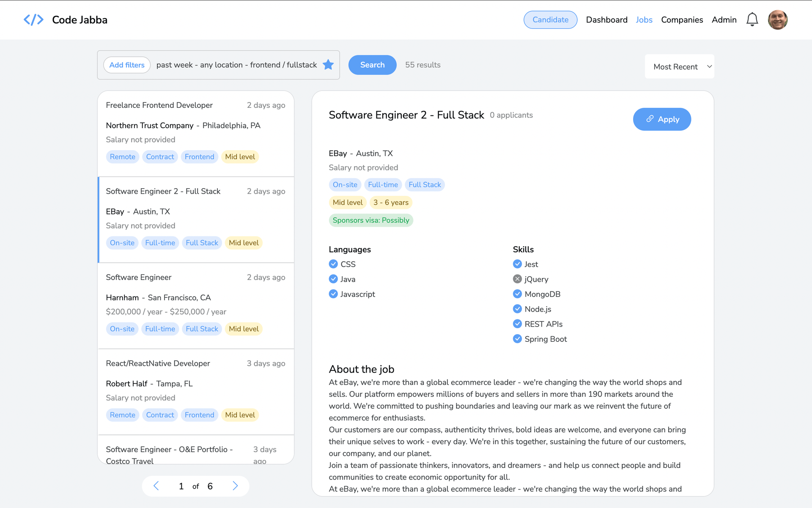Open the Companies page
Image resolution: width=812 pixels, height=508 pixels.
tap(682, 20)
